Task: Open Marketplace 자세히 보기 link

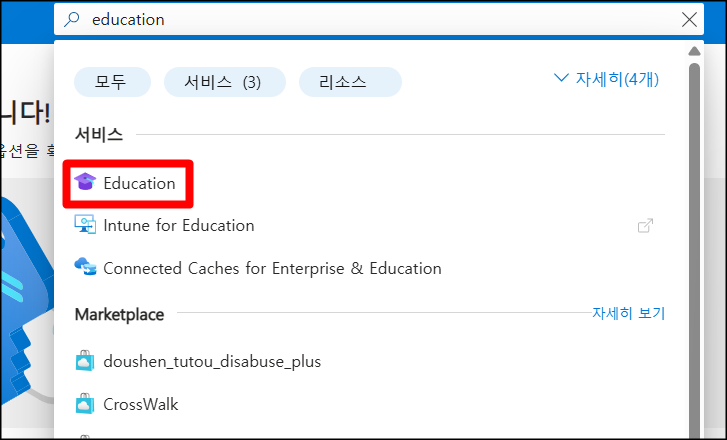Action: click(x=629, y=313)
